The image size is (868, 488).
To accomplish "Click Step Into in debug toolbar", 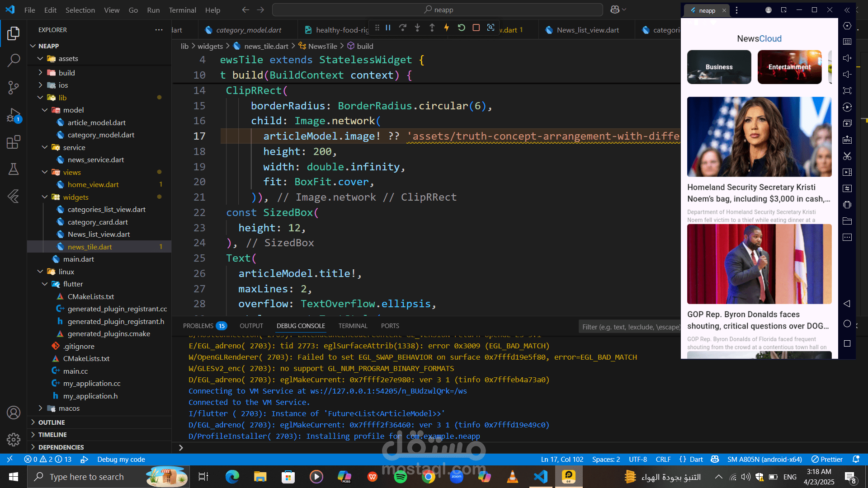I will (417, 28).
